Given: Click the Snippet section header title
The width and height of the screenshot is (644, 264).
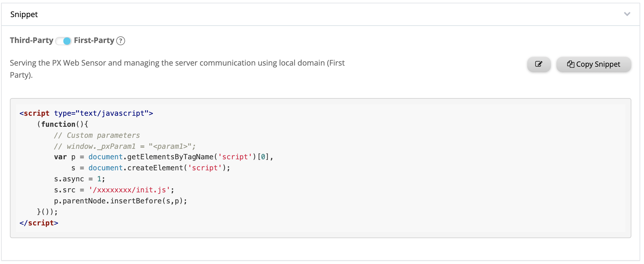Looking at the screenshot, I should pyautogui.click(x=24, y=14).
